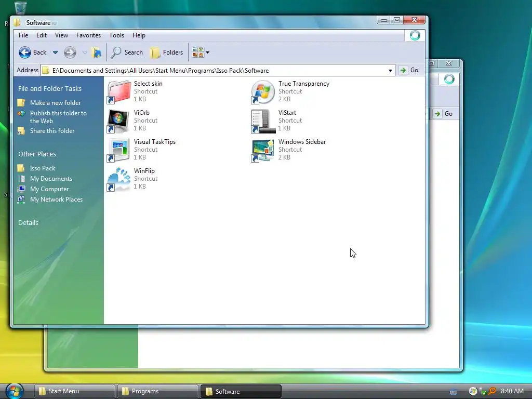This screenshot has height=399, width=532.
Task: Open the Search pane
Action: point(127,52)
